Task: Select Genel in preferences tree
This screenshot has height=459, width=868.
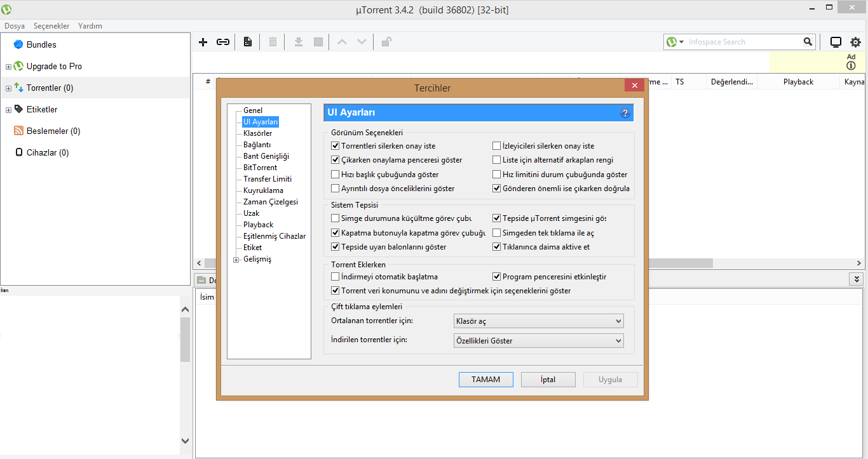Action: (x=253, y=110)
